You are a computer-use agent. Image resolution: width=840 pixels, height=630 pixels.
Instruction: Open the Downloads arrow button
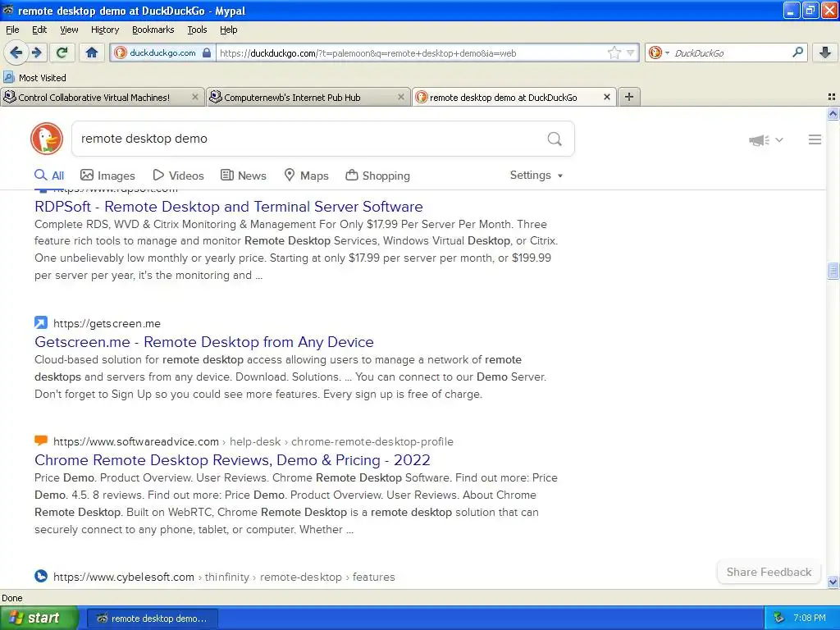[825, 52]
